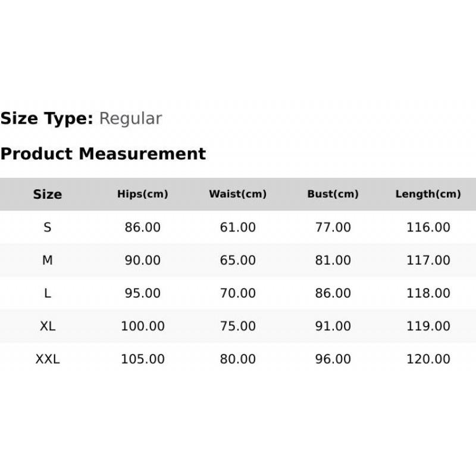Click the 80.00 waist value for XXL
This screenshot has width=476, height=476.
(238, 359)
